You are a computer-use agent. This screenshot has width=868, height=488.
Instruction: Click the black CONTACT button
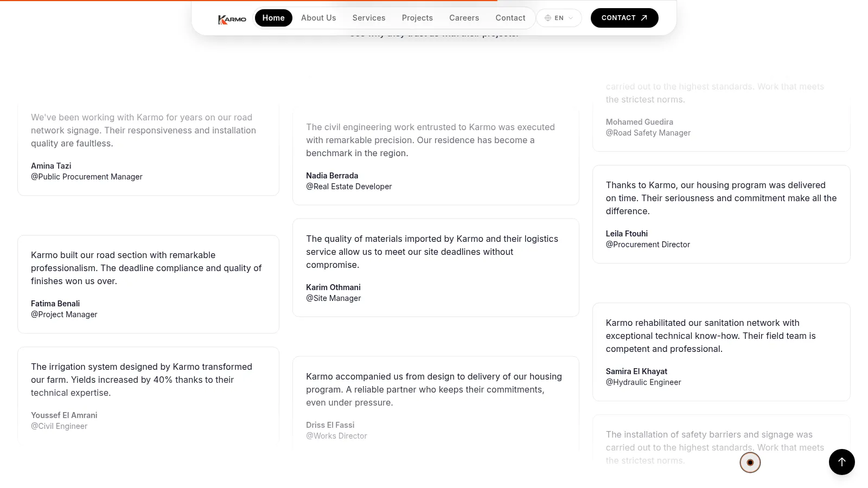coord(624,18)
